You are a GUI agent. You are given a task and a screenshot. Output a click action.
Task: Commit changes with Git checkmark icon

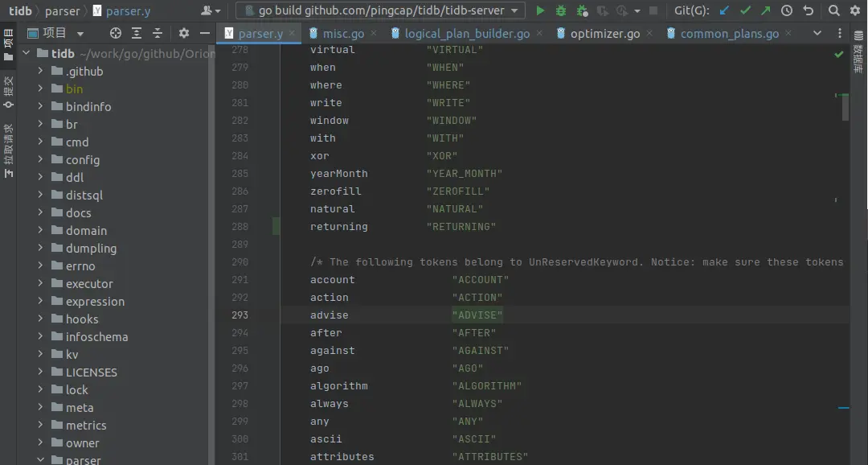746,10
